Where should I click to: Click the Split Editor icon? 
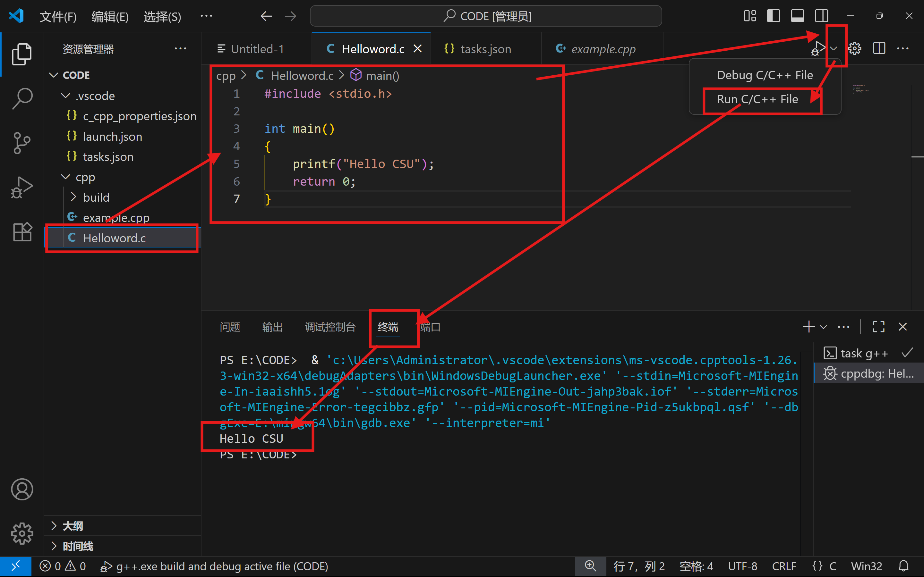click(878, 48)
